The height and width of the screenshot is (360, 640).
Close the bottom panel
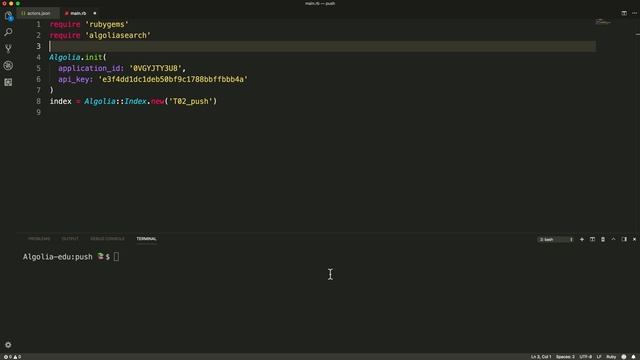(x=634, y=239)
